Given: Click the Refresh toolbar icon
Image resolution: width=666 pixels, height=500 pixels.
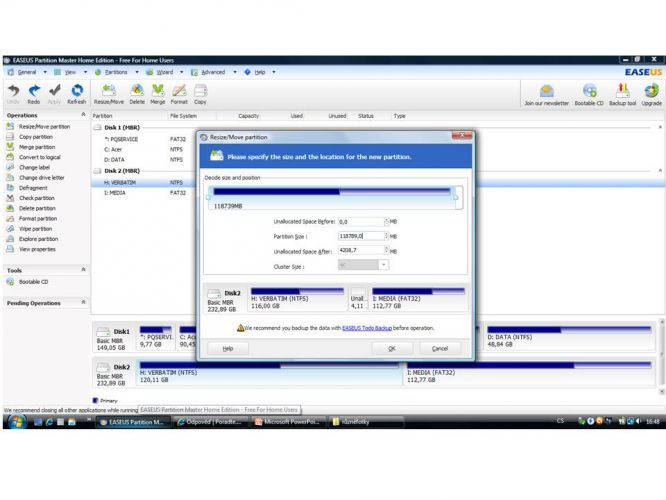Looking at the screenshot, I should click(76, 94).
